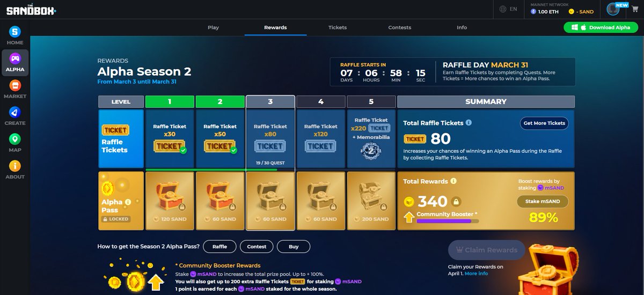Click Total Rewards info icon
The image size is (644, 295).
[453, 181]
